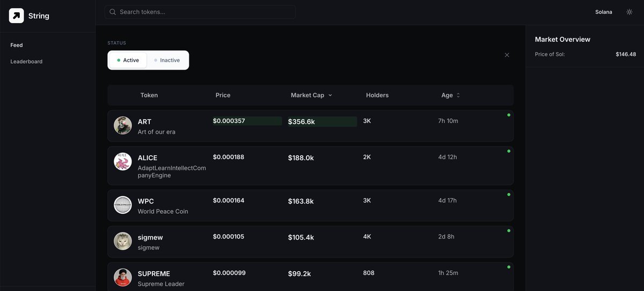Click the Holders column header
The height and width of the screenshot is (291, 644).
click(377, 95)
